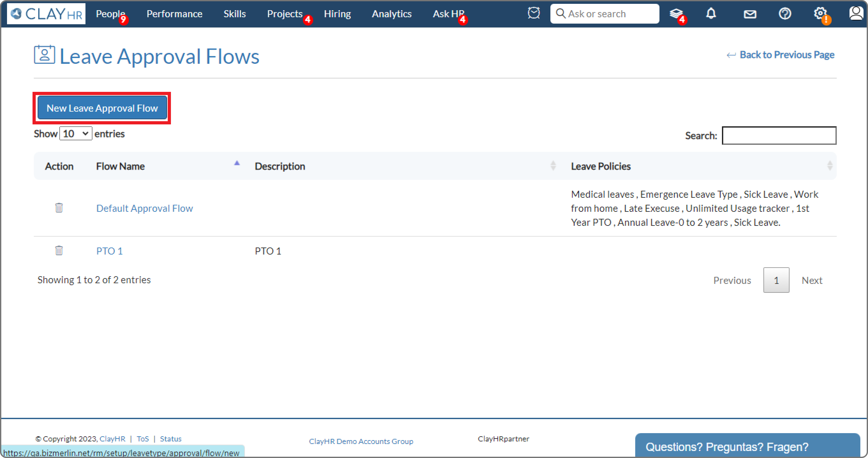The height and width of the screenshot is (458, 868).
Task: Open ClayHR Demo Accounts Group link
Action: point(361,441)
